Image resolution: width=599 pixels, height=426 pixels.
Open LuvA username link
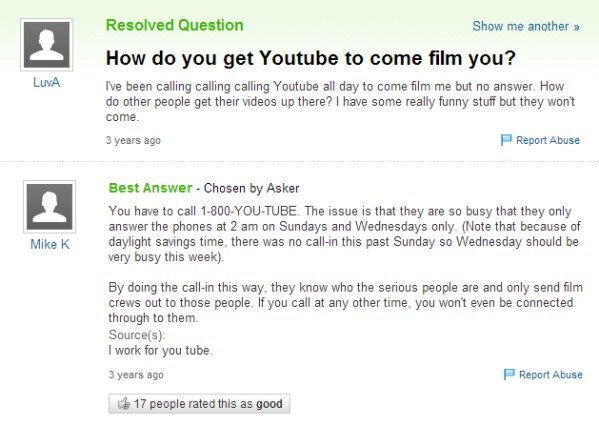click(47, 82)
